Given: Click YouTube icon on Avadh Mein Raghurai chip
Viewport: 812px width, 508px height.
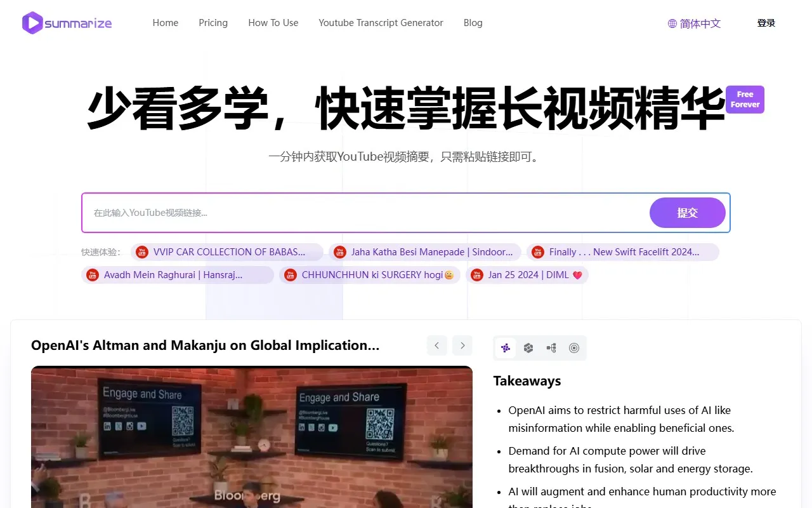Looking at the screenshot, I should coord(93,275).
